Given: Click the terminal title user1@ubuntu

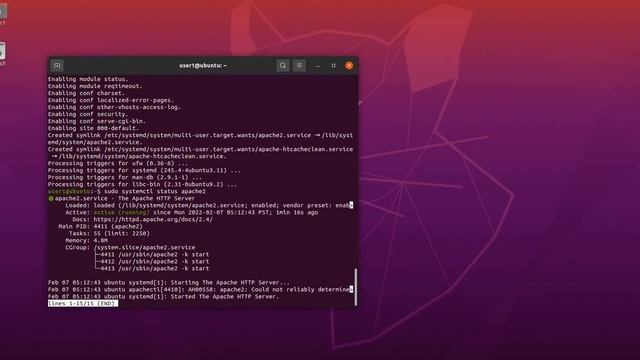Looking at the screenshot, I should (x=203, y=65).
